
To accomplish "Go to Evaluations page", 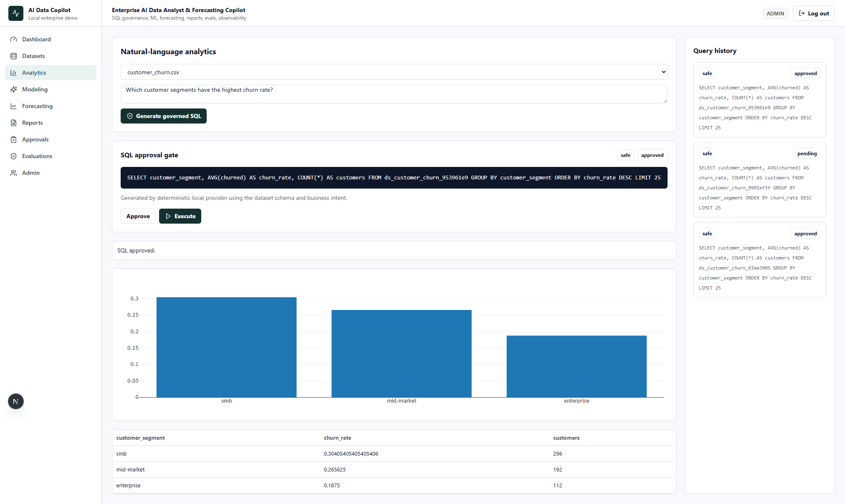I will (51, 156).
